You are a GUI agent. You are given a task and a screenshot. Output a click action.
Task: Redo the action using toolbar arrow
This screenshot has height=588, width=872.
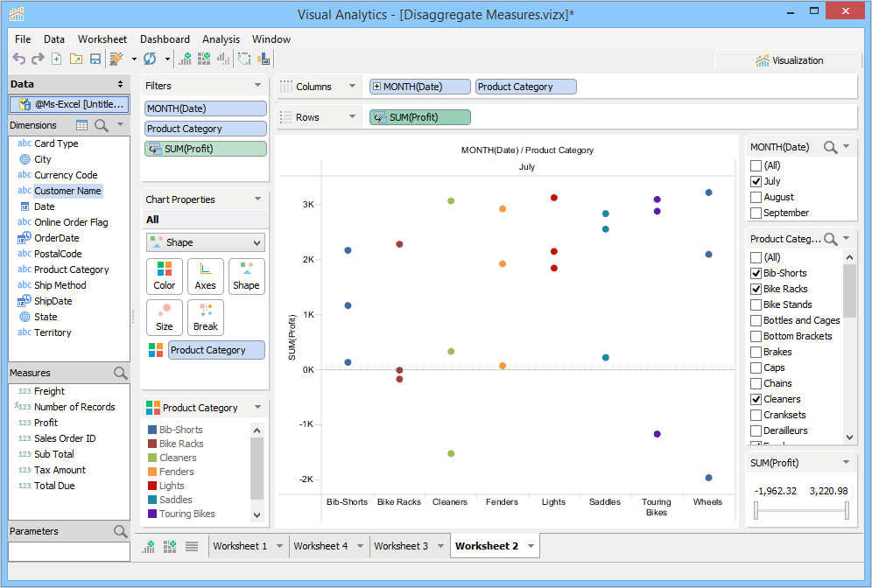pos(38,59)
